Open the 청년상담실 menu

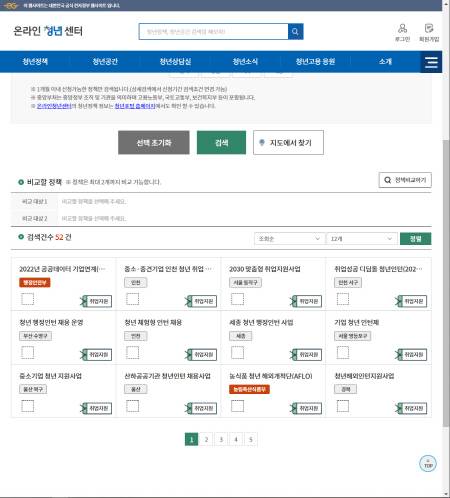point(175,62)
